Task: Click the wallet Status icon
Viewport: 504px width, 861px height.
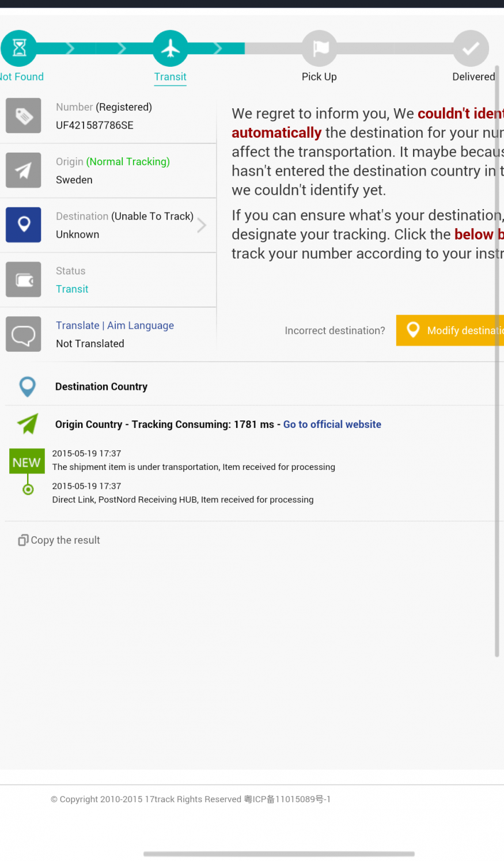Action: (24, 279)
